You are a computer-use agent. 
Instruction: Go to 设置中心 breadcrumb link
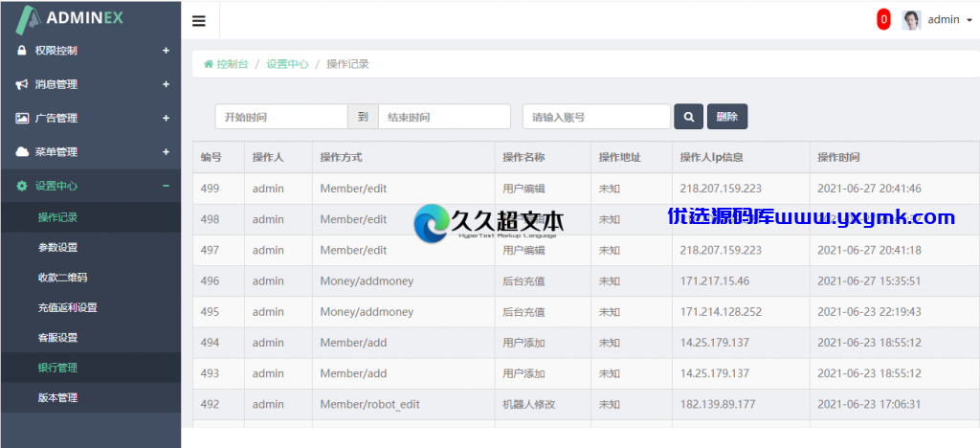pyautogui.click(x=287, y=64)
